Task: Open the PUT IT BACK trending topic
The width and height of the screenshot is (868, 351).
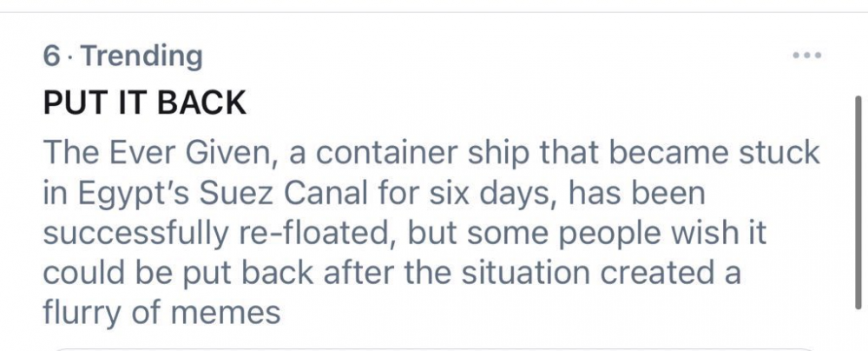Action: (x=143, y=103)
